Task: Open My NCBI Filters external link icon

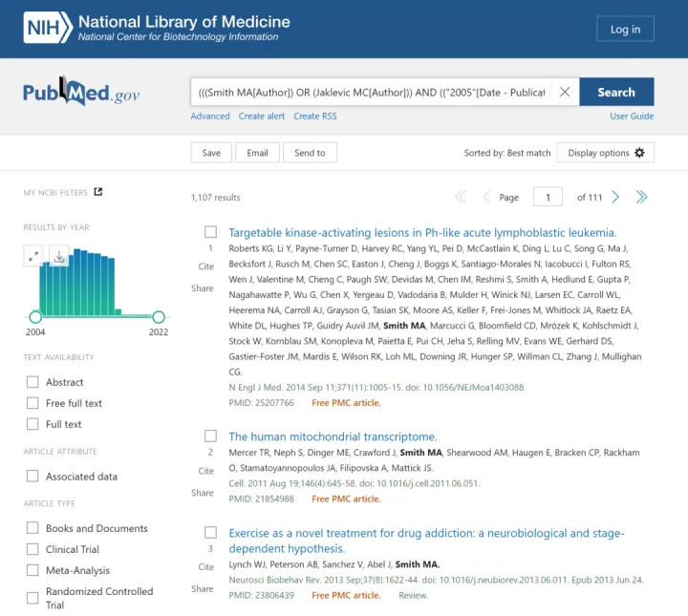Action: pyautogui.click(x=98, y=192)
